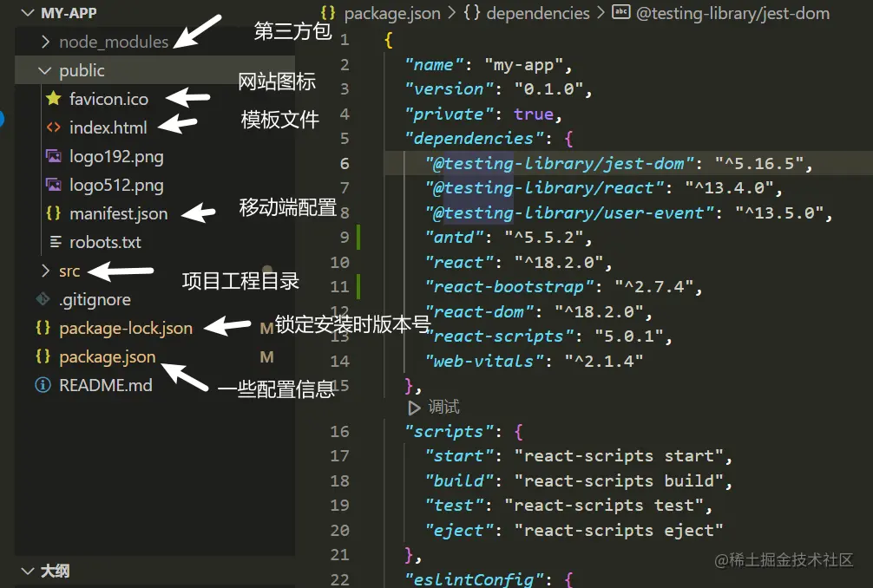
Task: Click the HTML icon beside index.html
Action: (54, 127)
